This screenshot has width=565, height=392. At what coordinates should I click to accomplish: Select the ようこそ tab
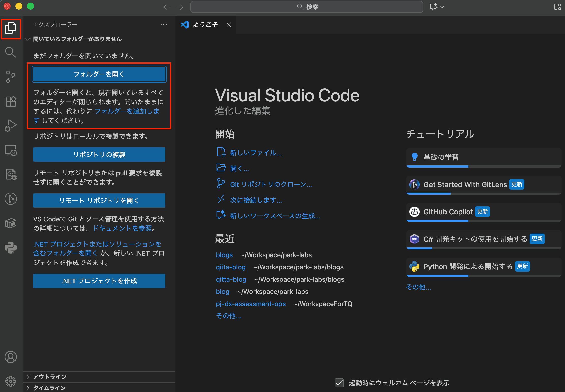pyautogui.click(x=205, y=25)
